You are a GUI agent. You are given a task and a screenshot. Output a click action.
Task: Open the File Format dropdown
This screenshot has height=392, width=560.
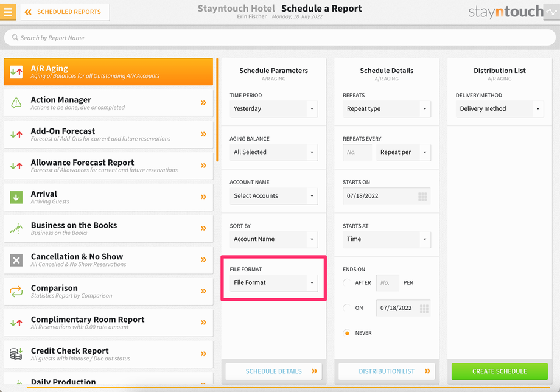pos(273,283)
